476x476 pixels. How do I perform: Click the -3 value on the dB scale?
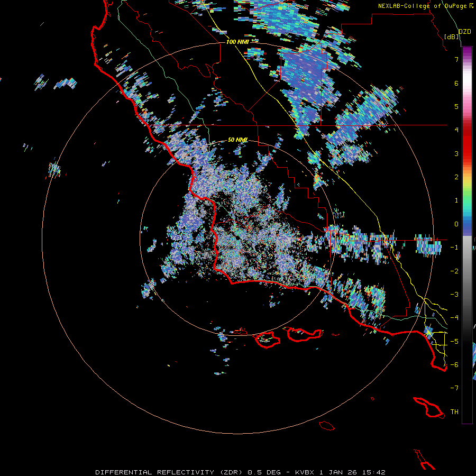(x=454, y=294)
